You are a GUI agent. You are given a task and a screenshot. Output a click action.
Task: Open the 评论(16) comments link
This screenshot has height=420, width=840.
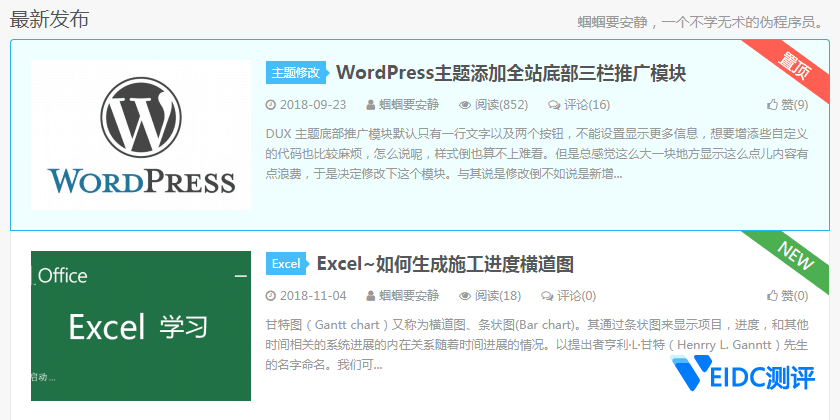tap(587, 105)
